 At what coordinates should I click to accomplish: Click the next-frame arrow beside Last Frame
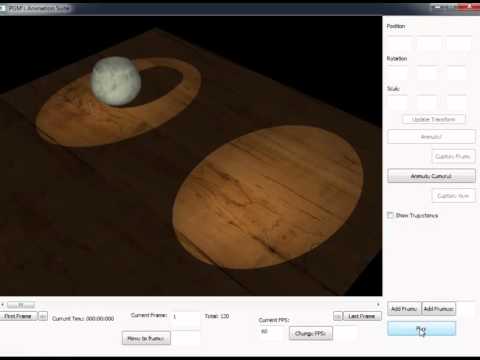pyautogui.click(x=338, y=316)
